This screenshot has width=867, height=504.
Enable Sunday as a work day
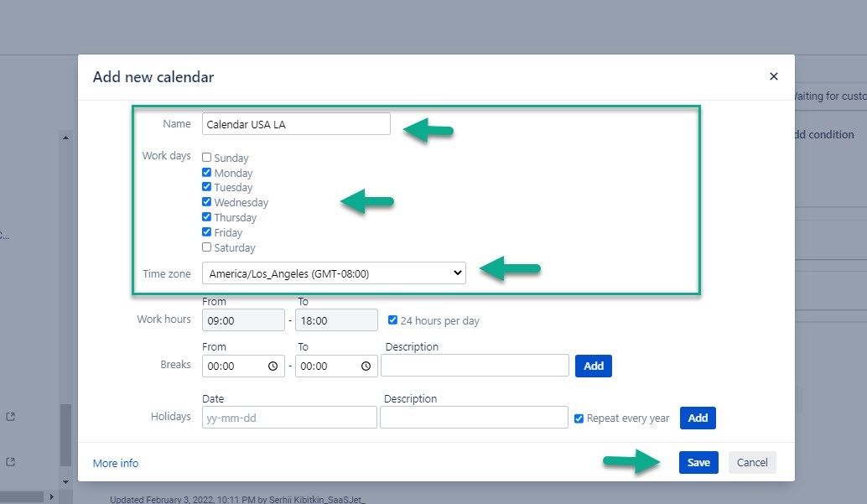coord(206,158)
